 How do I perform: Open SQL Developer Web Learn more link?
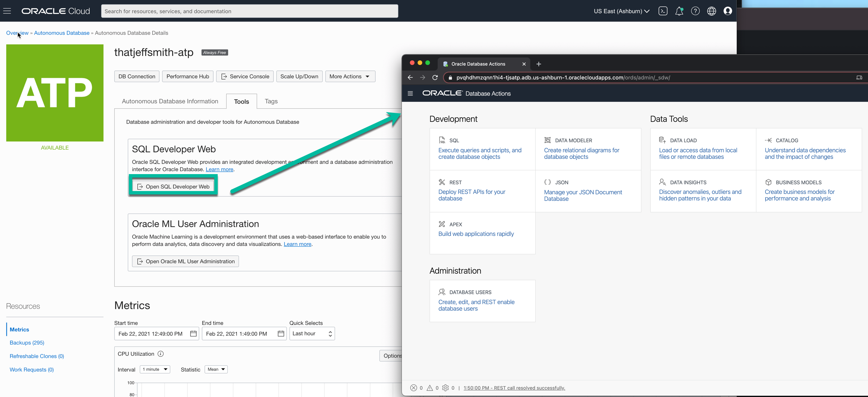[219, 169]
